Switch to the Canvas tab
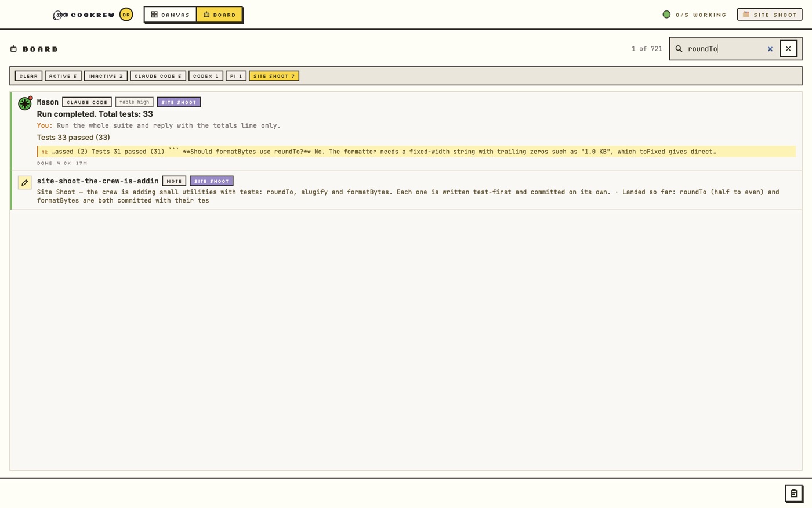Image resolution: width=812 pixels, height=508 pixels. pyautogui.click(x=171, y=15)
